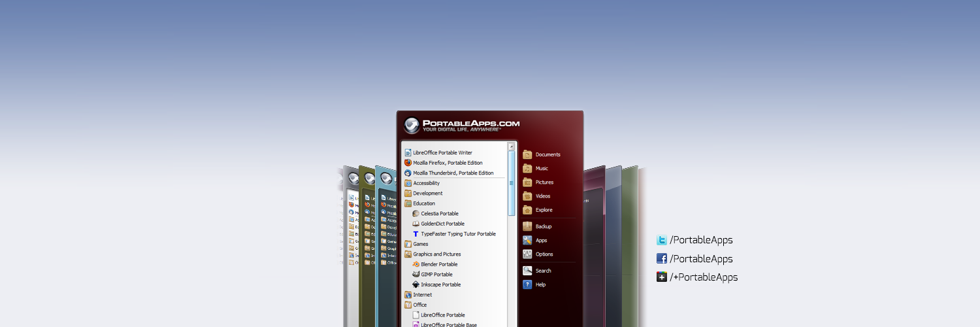Click the app list scrollbar up arrow
This screenshot has height=327, width=980.
tap(512, 146)
